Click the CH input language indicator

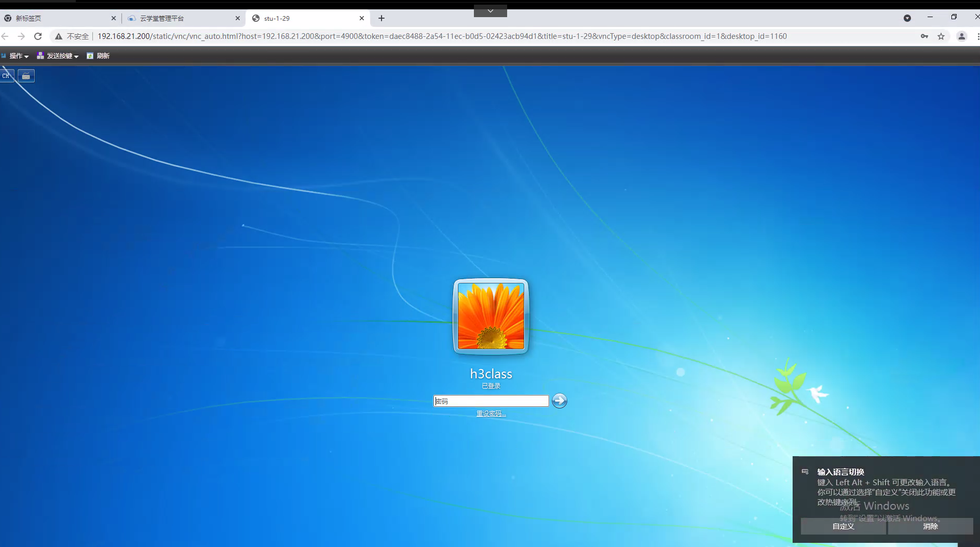coord(6,76)
